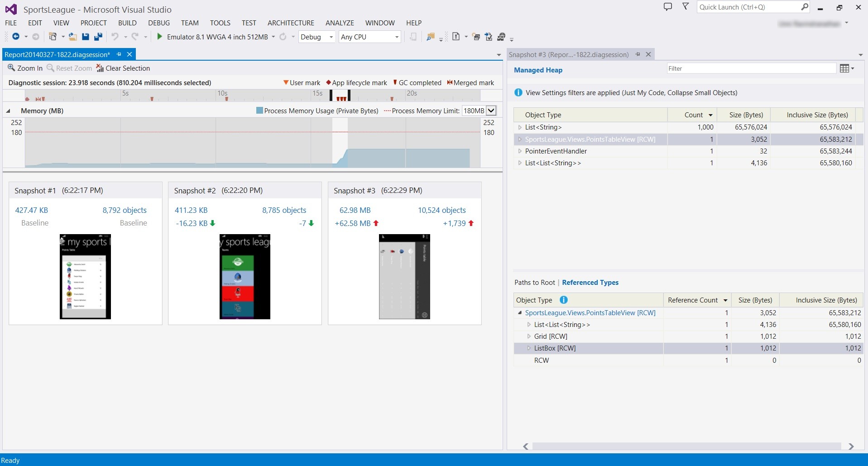This screenshot has height=466, width=868.
Task: Open the ANALYZE menu
Action: point(340,23)
